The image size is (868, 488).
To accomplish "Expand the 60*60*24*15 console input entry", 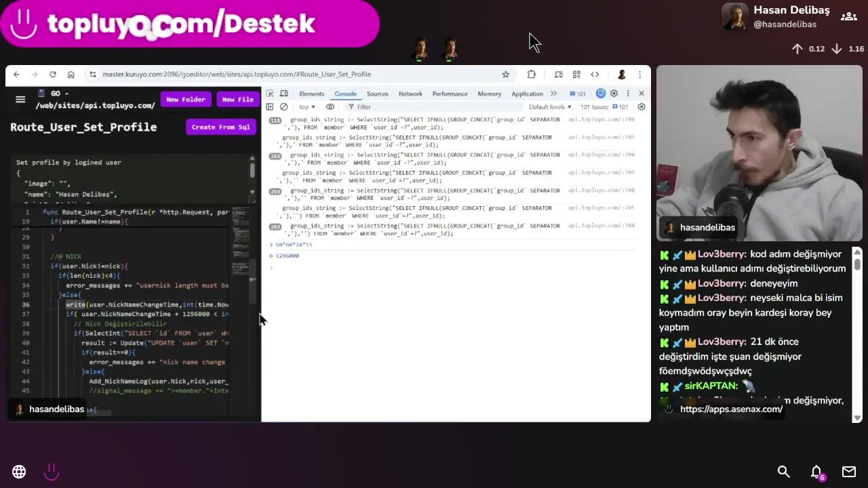I will pyautogui.click(x=271, y=245).
